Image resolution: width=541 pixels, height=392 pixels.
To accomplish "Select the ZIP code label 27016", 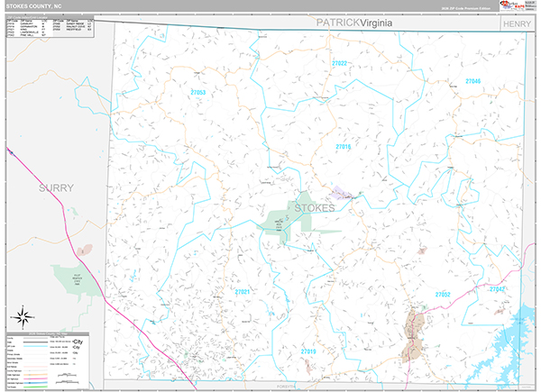I will 344,147.
